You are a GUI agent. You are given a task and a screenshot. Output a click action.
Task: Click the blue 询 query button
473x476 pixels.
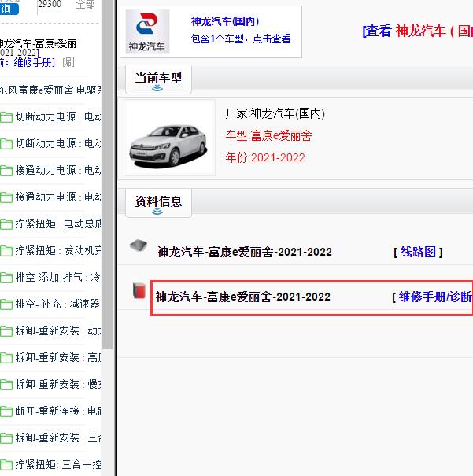9,9
